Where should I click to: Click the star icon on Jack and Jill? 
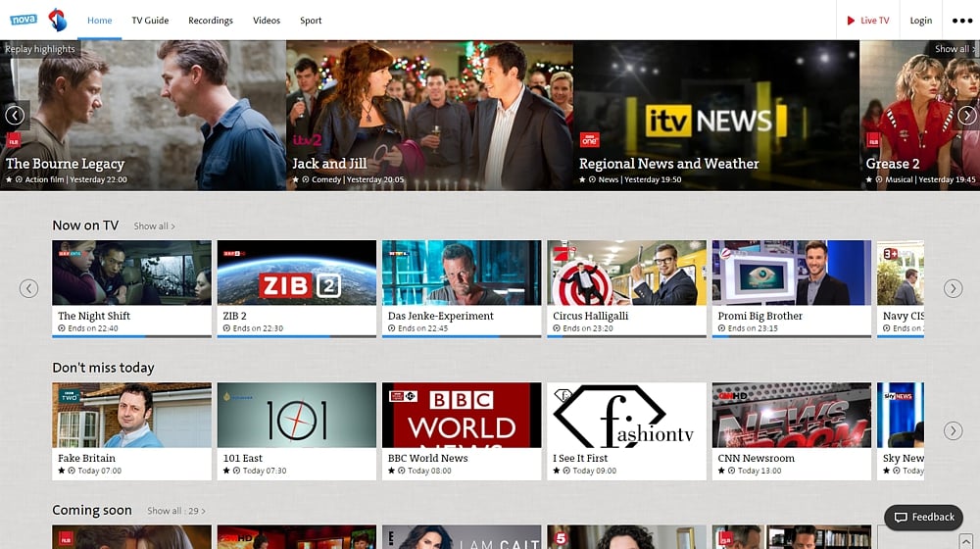point(296,179)
